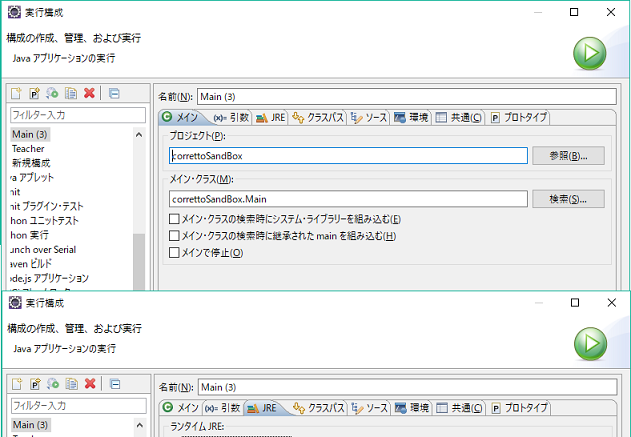Click Eclipse icon in upper window title bar
The height and width of the screenshot is (437, 631).
[14, 12]
